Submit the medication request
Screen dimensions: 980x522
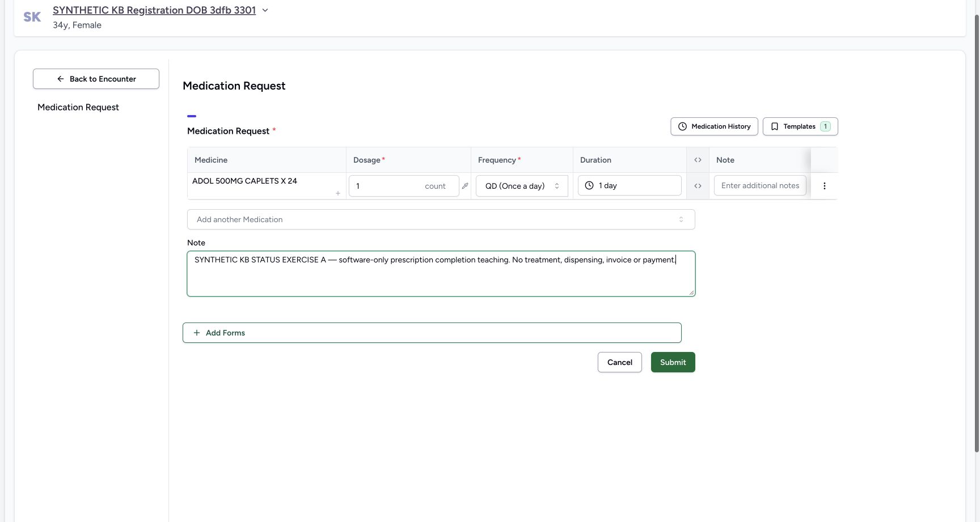click(673, 362)
